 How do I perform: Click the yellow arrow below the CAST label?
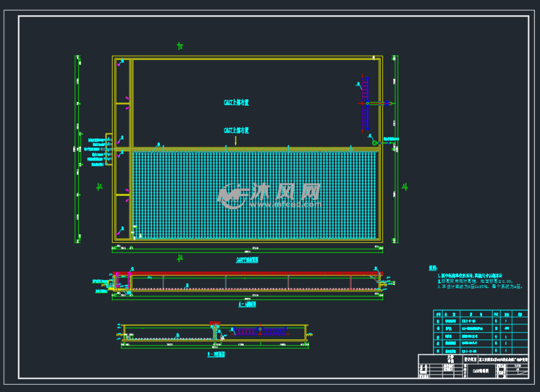pyautogui.click(x=236, y=139)
